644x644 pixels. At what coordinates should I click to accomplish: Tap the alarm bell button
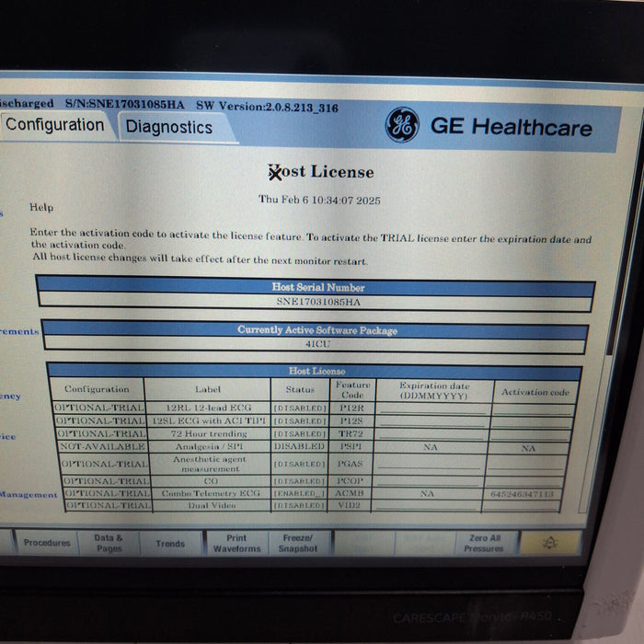[550, 543]
